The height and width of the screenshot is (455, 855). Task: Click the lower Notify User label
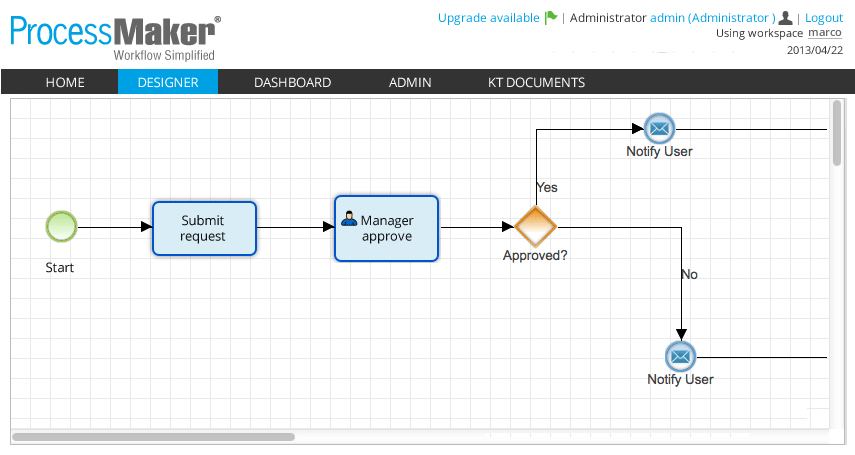coord(681,379)
